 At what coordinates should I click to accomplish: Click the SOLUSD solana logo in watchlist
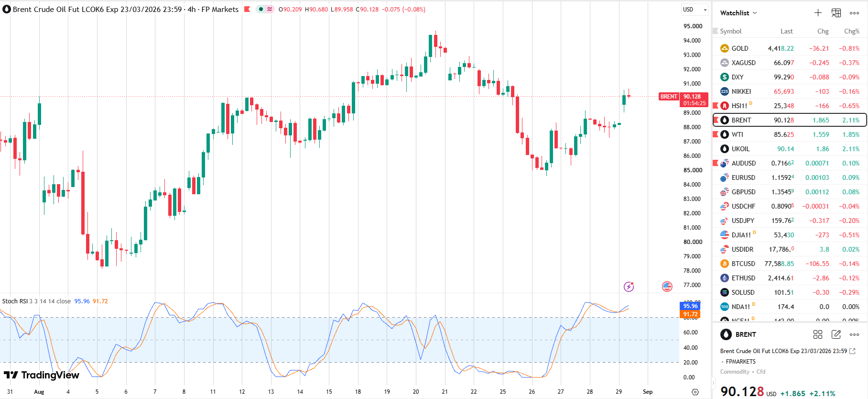pos(725,292)
